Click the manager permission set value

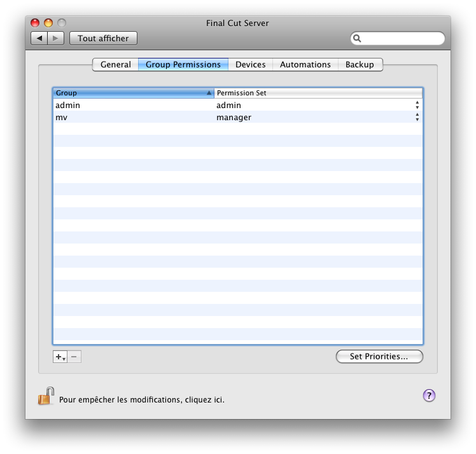(x=234, y=118)
